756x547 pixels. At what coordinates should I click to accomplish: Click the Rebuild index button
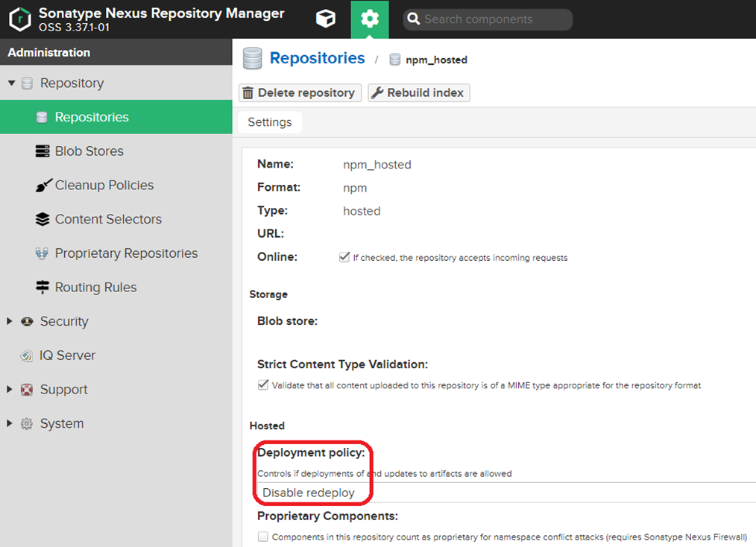(x=419, y=93)
